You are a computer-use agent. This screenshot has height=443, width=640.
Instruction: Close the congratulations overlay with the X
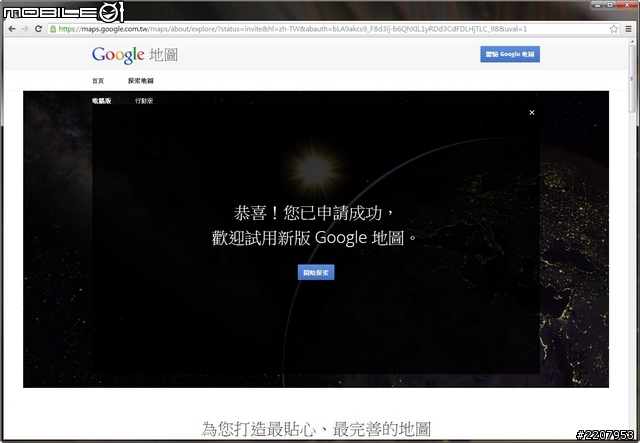click(x=531, y=113)
